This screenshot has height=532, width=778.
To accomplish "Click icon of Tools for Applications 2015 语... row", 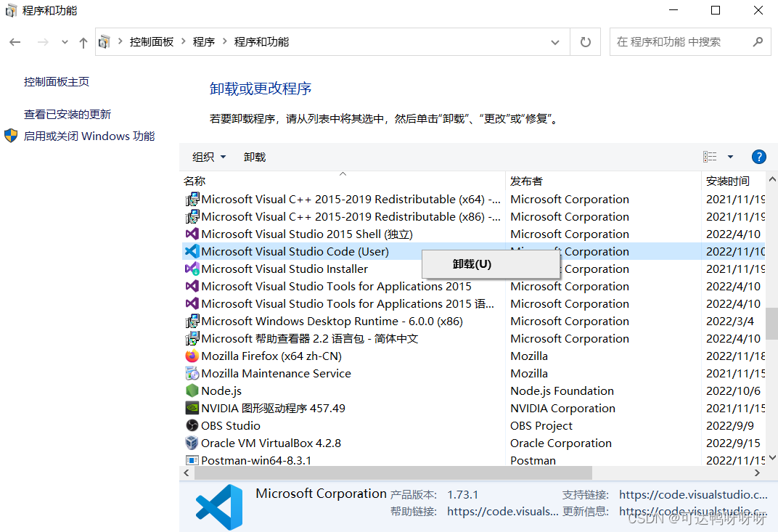I will pyautogui.click(x=192, y=303).
